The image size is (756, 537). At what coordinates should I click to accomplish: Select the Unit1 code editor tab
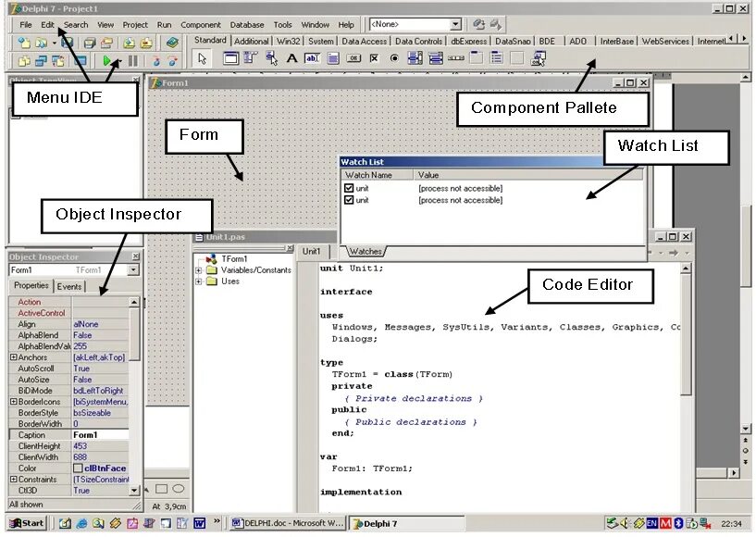pos(311,252)
